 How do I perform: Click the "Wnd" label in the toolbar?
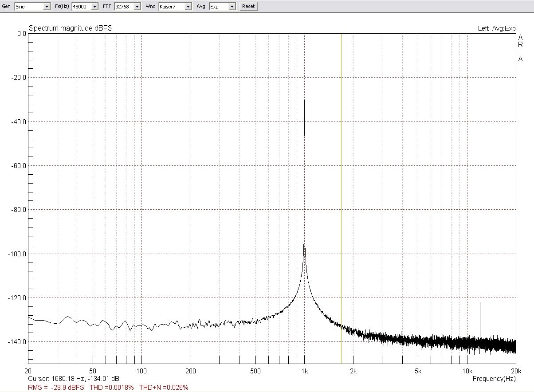[150, 7]
